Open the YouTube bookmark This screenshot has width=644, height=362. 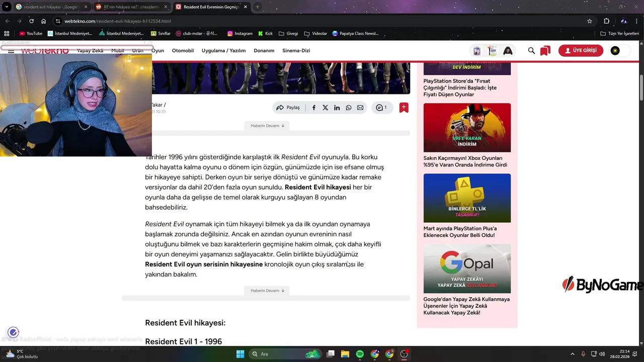coord(31,34)
